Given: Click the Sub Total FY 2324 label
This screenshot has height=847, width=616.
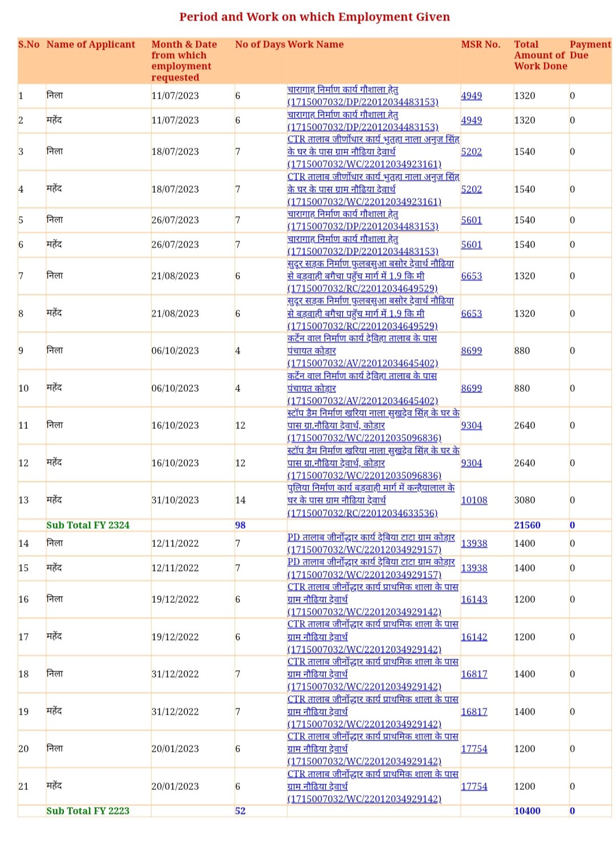Looking at the screenshot, I should (88, 525).
